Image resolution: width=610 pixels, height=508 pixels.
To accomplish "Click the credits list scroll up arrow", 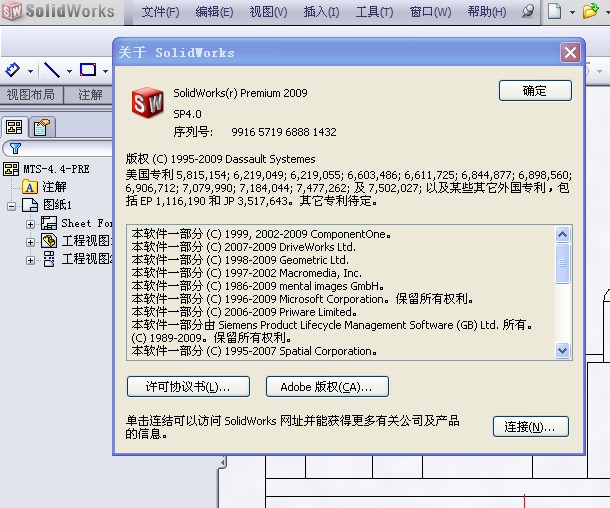I will pyautogui.click(x=563, y=234).
